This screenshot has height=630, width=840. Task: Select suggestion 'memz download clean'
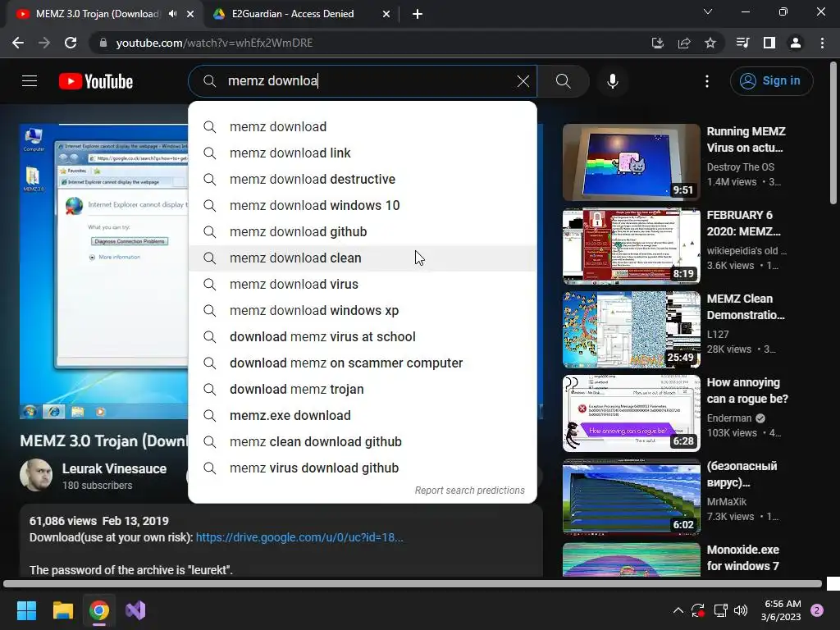pos(363,258)
